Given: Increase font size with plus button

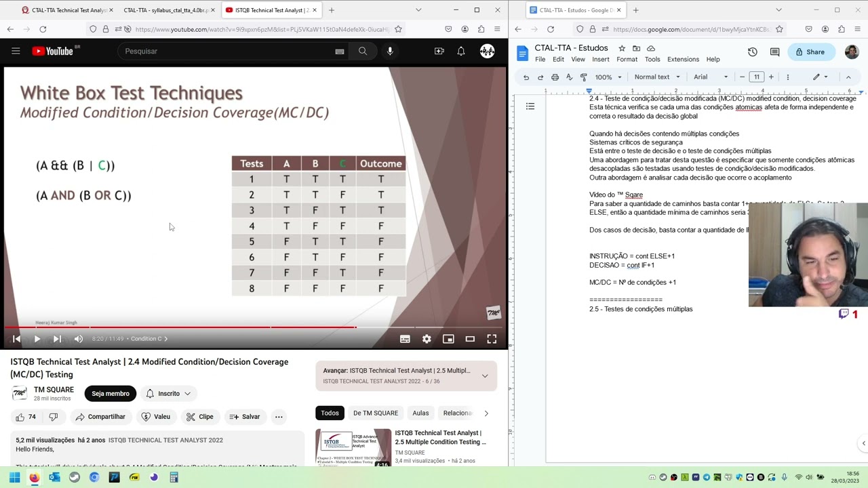Looking at the screenshot, I should [771, 77].
